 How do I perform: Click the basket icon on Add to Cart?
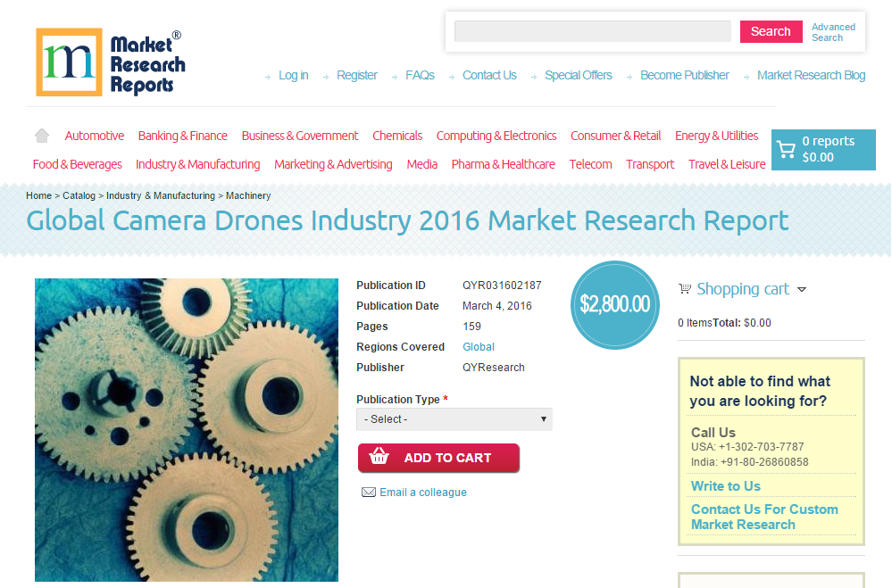point(379,457)
